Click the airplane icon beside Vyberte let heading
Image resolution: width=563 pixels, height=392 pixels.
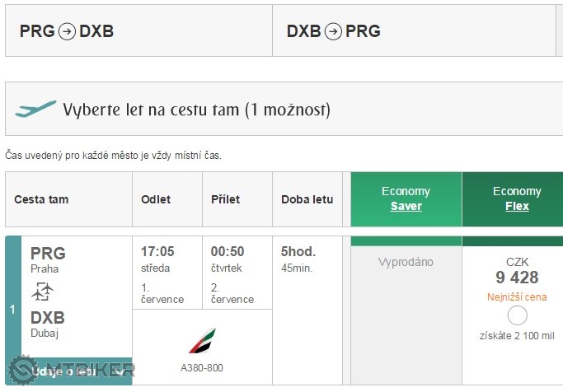coord(35,110)
